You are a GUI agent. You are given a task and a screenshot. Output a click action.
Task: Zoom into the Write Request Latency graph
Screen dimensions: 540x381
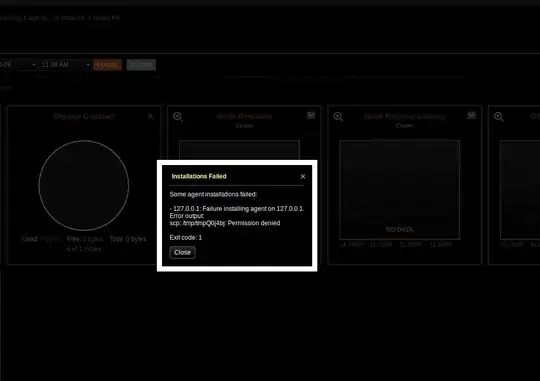338,117
